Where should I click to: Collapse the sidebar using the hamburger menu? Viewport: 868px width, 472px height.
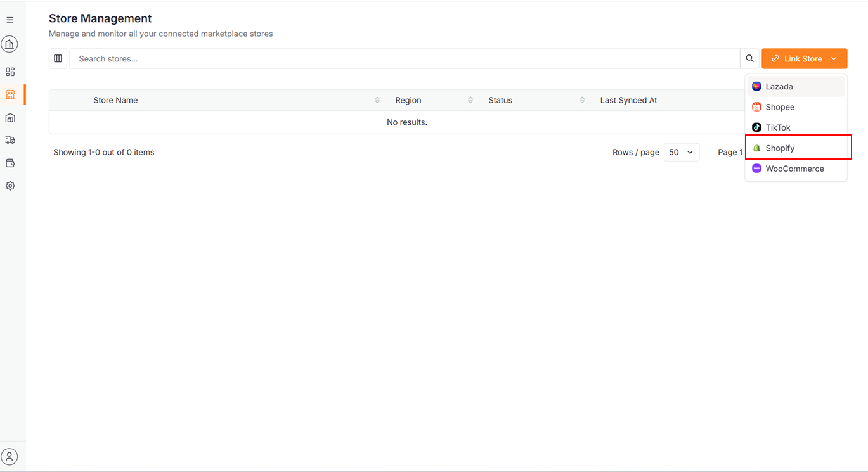point(10,20)
